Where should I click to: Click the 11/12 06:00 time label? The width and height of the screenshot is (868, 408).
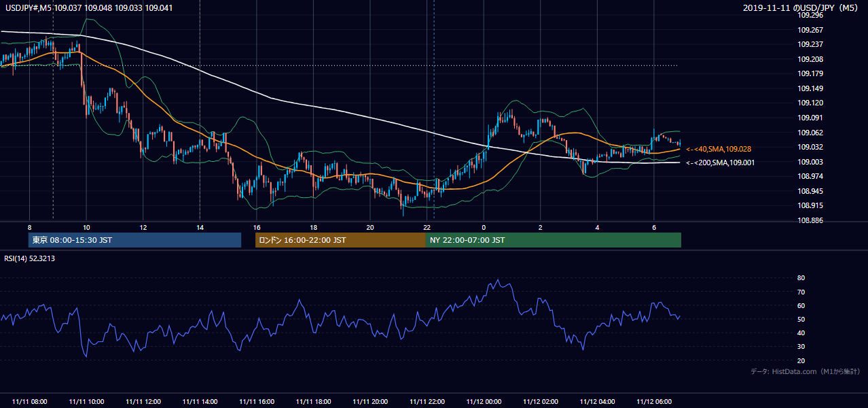pos(654,402)
